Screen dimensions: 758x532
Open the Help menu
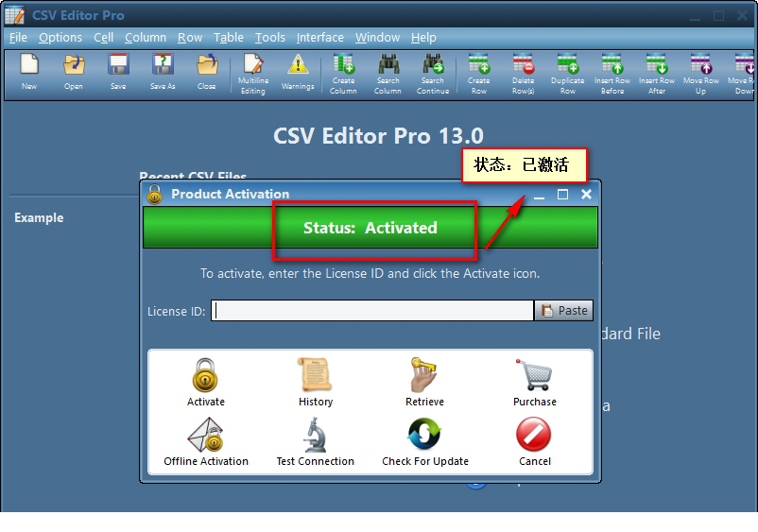[423, 38]
